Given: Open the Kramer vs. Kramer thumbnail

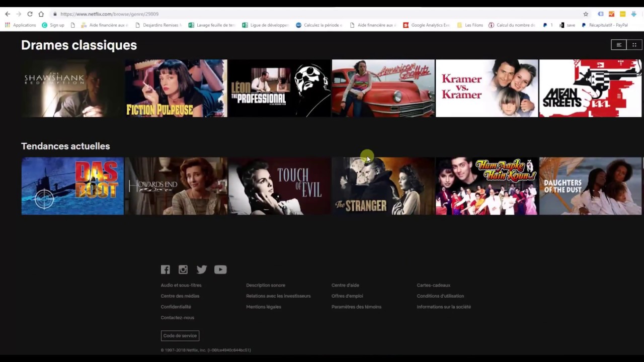Looking at the screenshot, I should [x=487, y=88].
